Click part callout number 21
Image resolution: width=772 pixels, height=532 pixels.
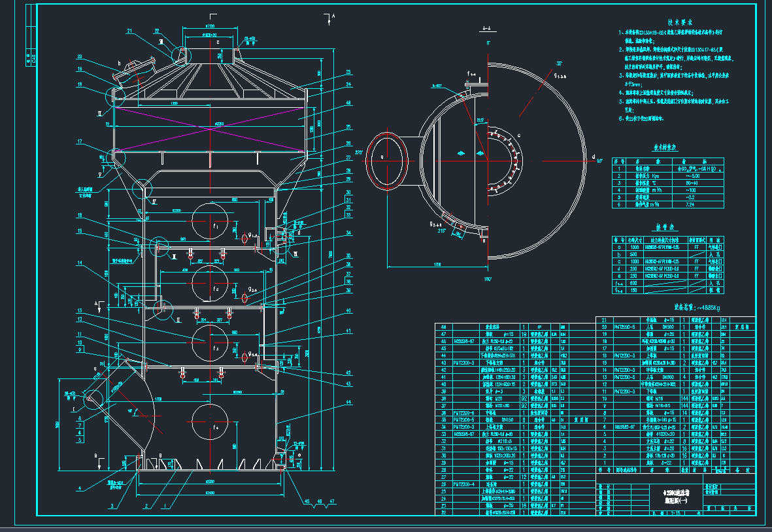pos(130,31)
